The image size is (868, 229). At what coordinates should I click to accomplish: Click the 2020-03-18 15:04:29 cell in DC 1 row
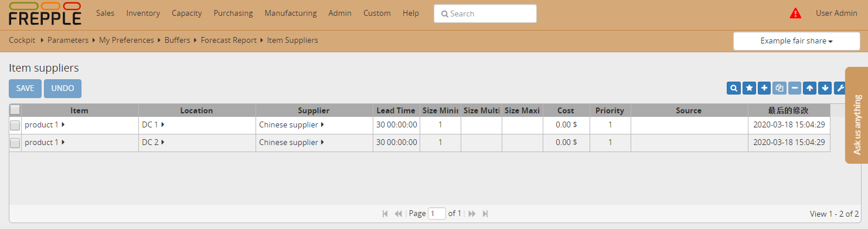[789, 125]
